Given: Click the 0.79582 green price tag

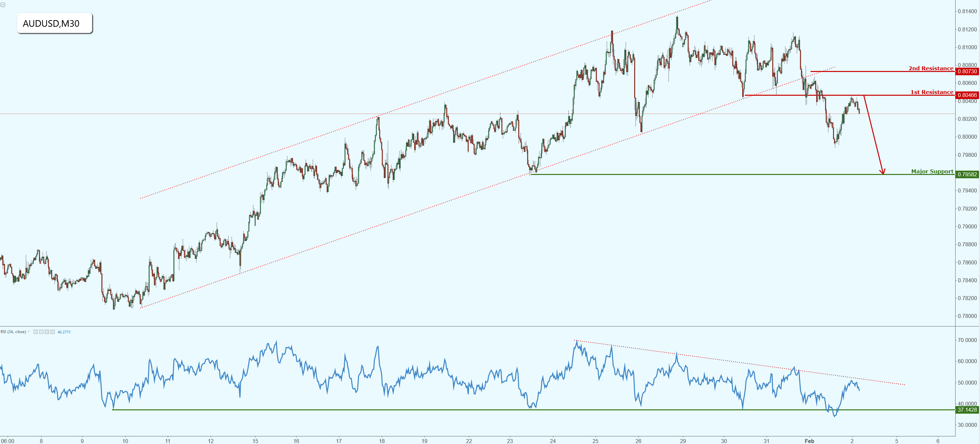Looking at the screenshot, I should [x=967, y=175].
